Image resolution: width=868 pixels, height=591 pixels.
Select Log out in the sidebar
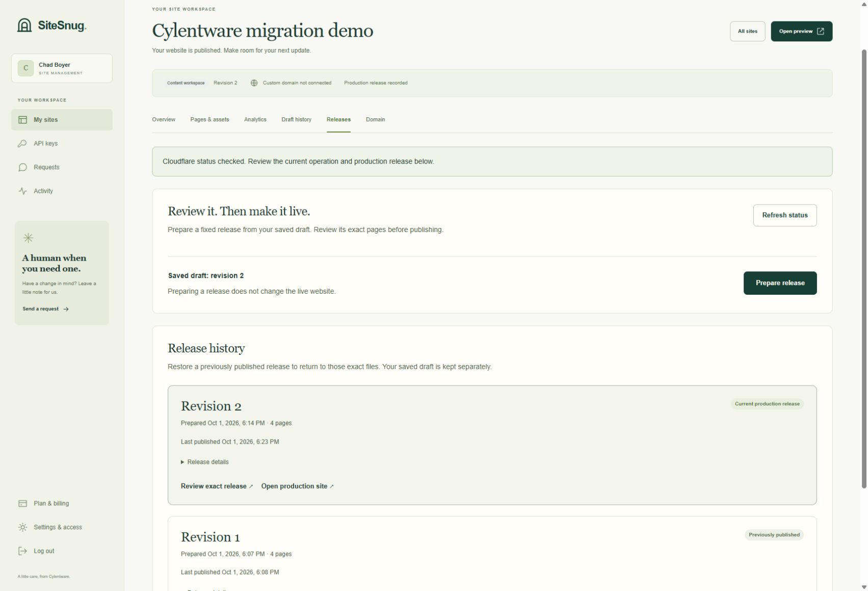(x=62, y=551)
